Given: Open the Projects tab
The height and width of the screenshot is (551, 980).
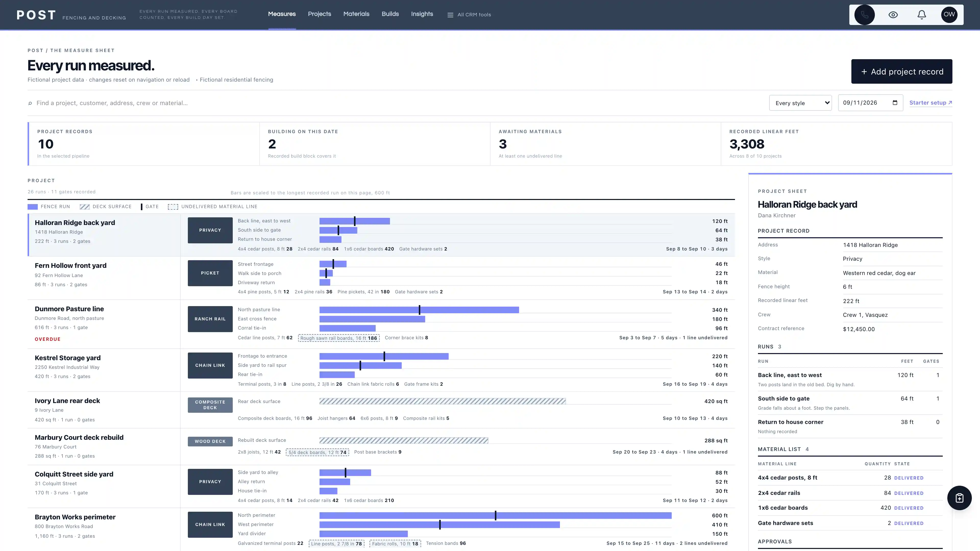Looking at the screenshot, I should tap(320, 14).
